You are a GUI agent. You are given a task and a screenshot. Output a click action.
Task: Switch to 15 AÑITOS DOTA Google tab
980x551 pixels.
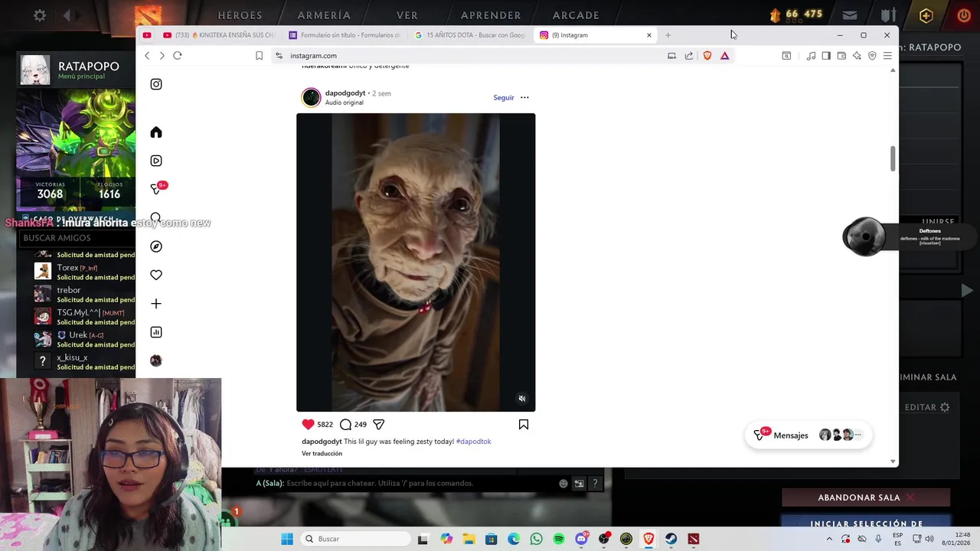click(470, 35)
